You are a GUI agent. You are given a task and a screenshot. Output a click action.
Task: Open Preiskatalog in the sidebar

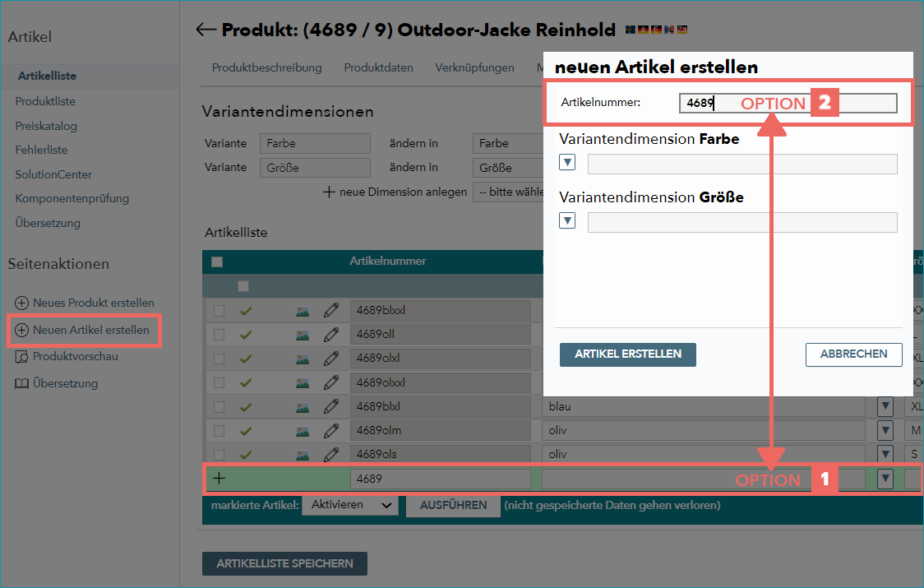[46, 126]
